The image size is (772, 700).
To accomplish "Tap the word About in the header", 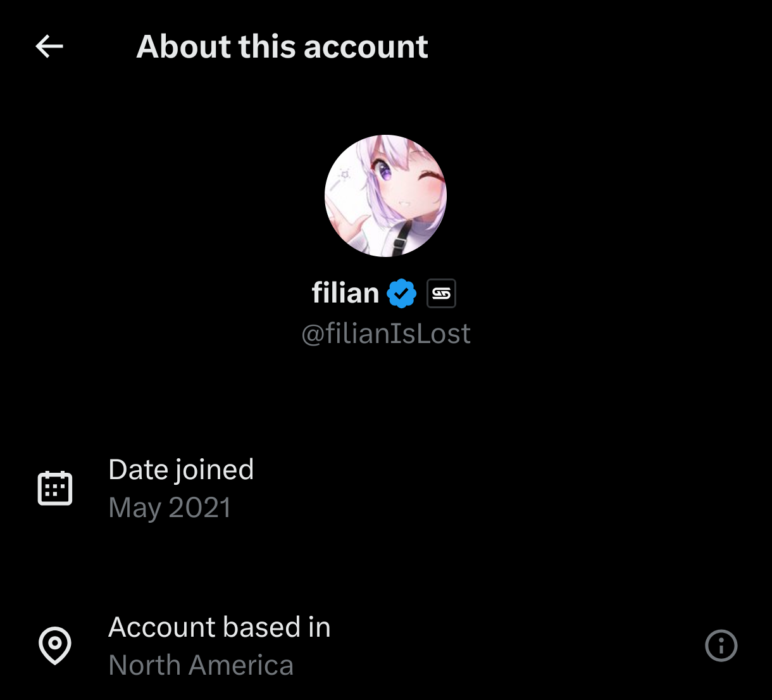I will tap(184, 46).
